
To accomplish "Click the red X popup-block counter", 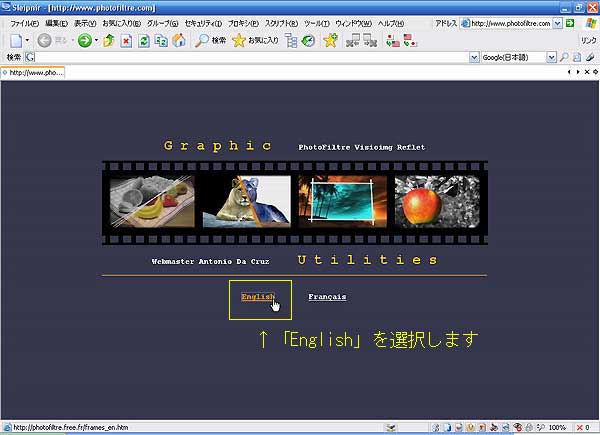I will click(x=584, y=427).
